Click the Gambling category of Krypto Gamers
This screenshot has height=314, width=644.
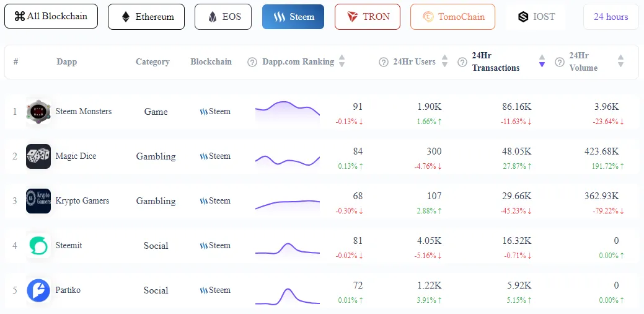(156, 202)
